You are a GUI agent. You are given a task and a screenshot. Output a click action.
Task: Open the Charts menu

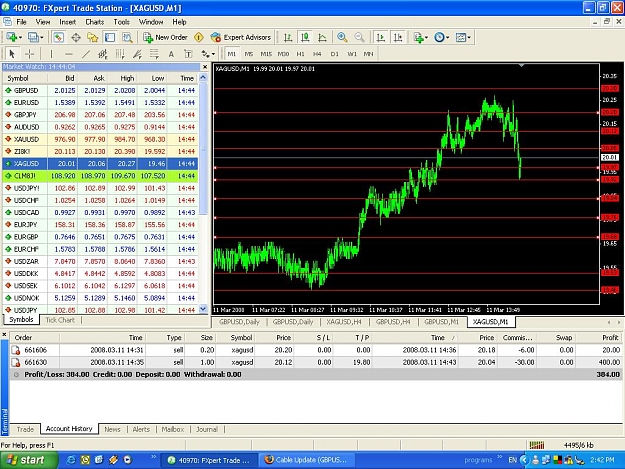[94, 22]
